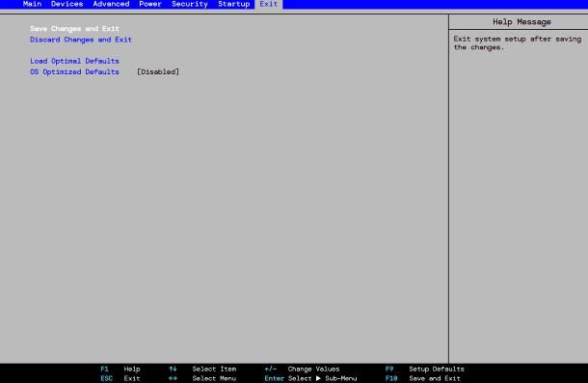Screen dimensions: 588x383
Task: Click the F1 Help key hint
Action: point(120,369)
